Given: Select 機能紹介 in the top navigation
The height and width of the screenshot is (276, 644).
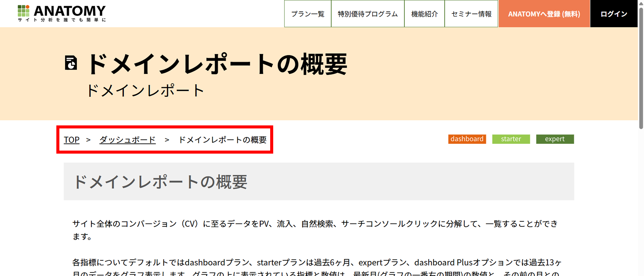Looking at the screenshot, I should (424, 14).
